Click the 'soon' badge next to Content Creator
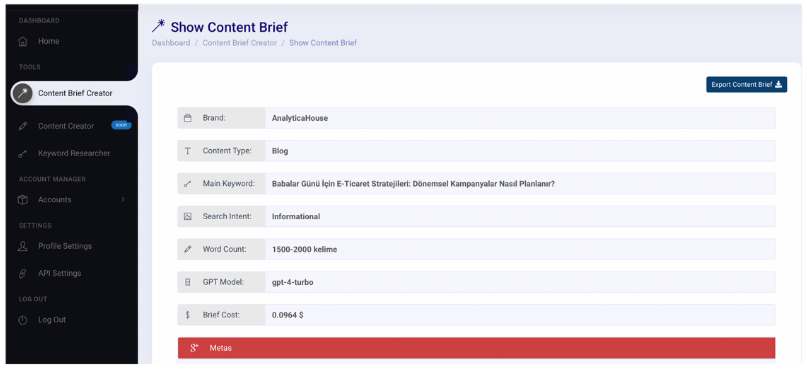Screen dimensions: 807x372 tap(121, 125)
